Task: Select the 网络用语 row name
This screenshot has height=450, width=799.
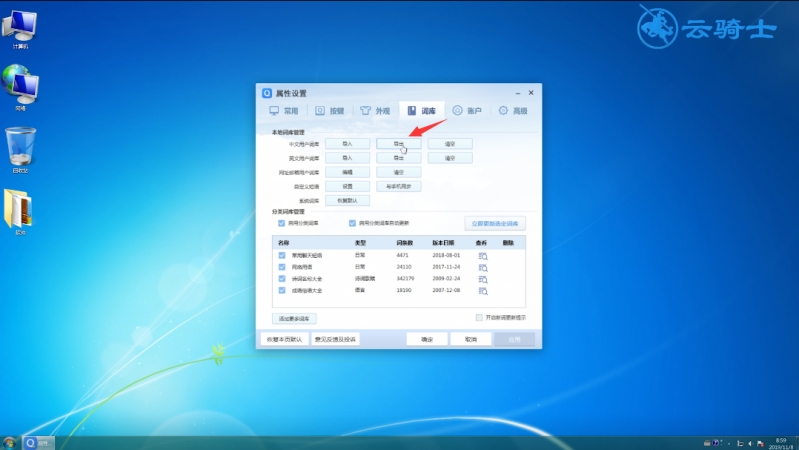Action: click(302, 267)
